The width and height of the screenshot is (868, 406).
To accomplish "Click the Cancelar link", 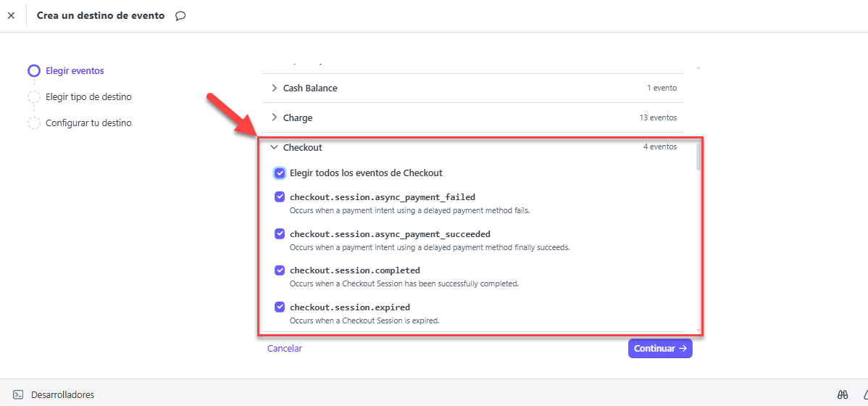I will (x=285, y=349).
